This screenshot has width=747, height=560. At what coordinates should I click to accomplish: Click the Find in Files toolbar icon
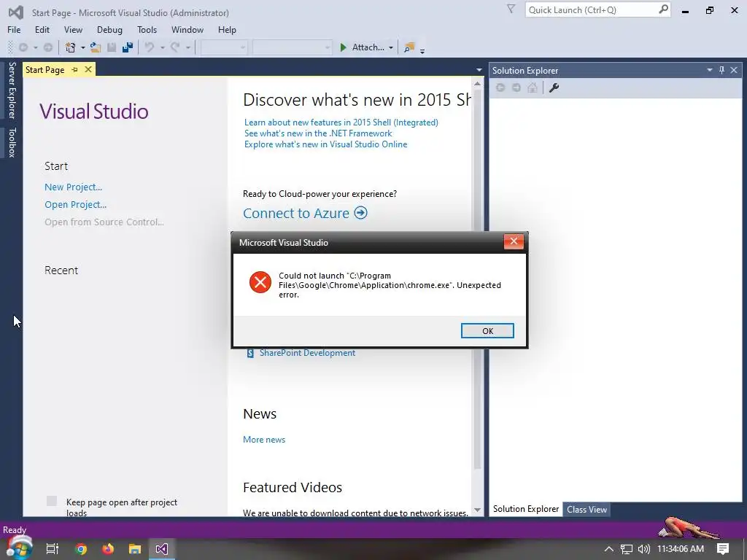tap(409, 47)
